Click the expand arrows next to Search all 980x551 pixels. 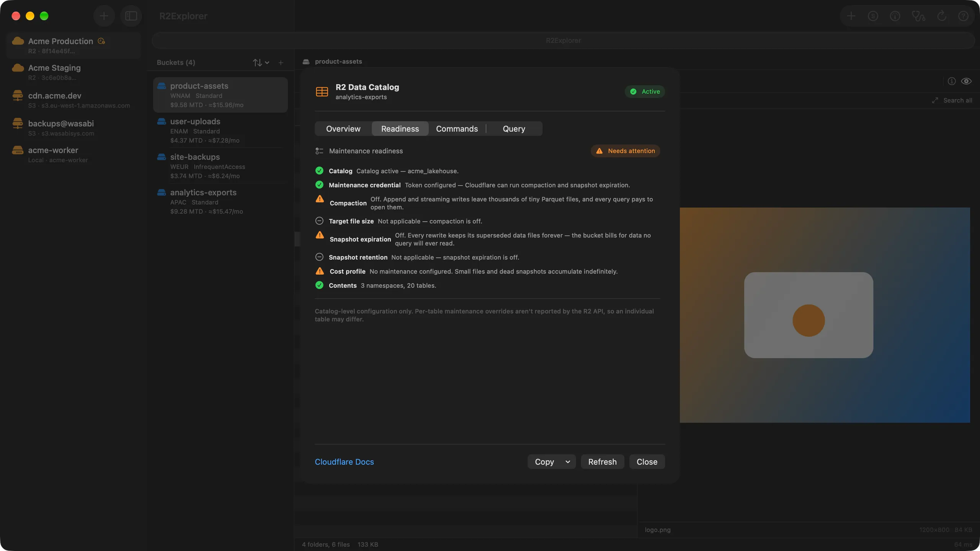(935, 100)
